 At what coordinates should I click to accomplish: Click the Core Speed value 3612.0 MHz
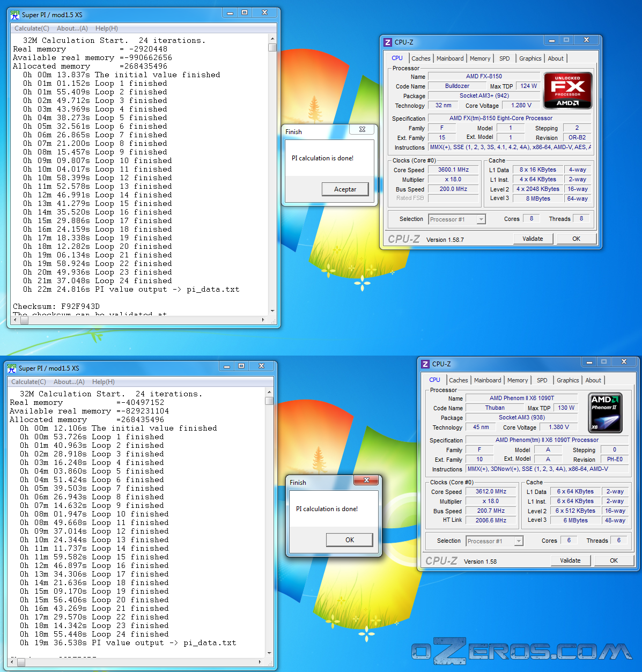(491, 491)
